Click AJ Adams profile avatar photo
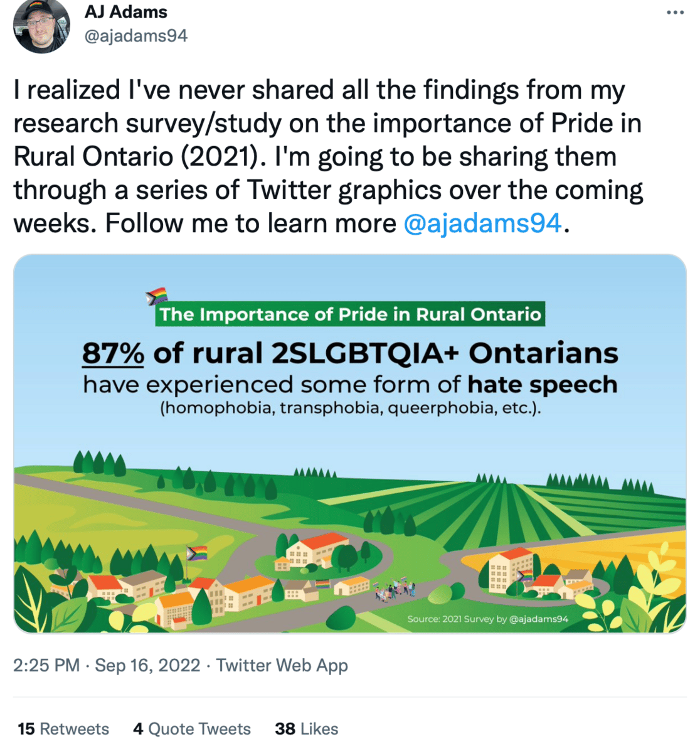This screenshot has height=753, width=700. point(41,26)
